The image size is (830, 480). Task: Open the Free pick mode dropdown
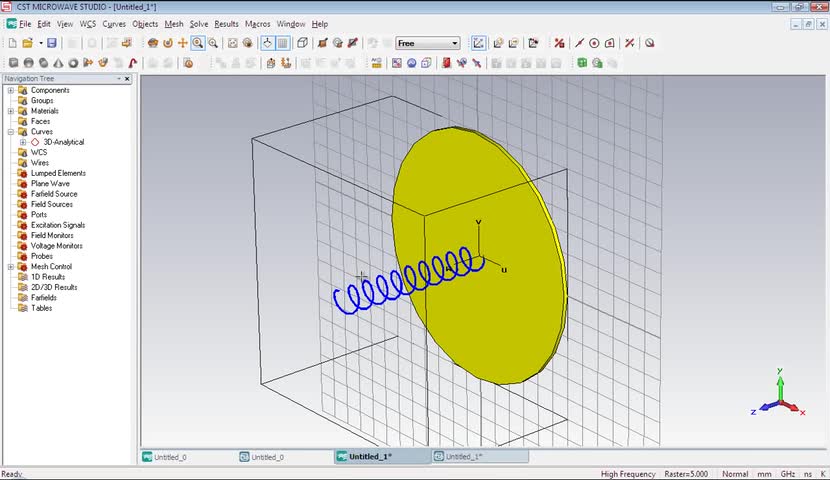pos(455,43)
